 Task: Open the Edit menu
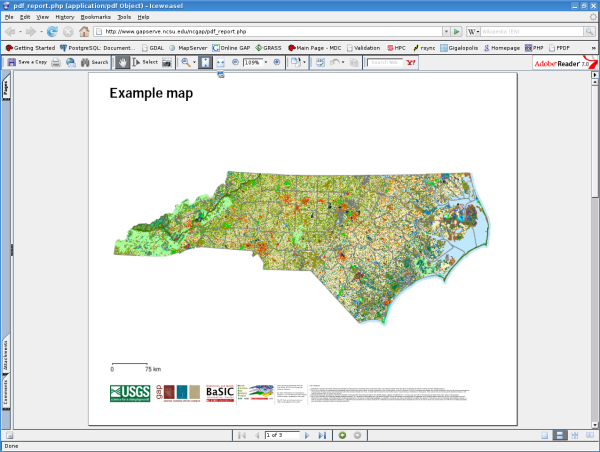tap(25, 17)
